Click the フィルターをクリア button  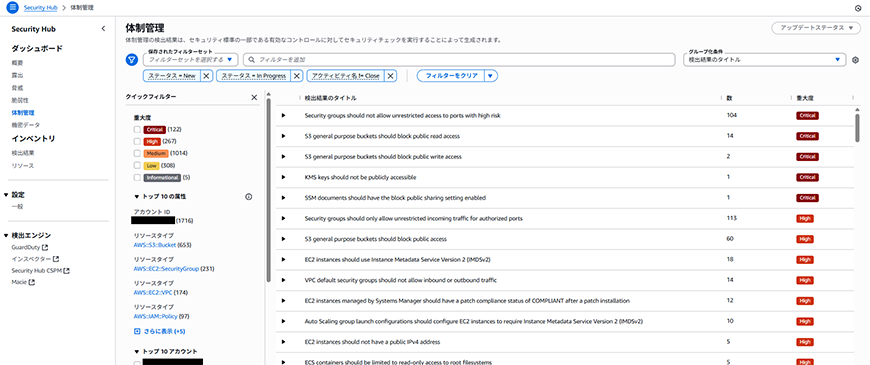[x=451, y=75]
